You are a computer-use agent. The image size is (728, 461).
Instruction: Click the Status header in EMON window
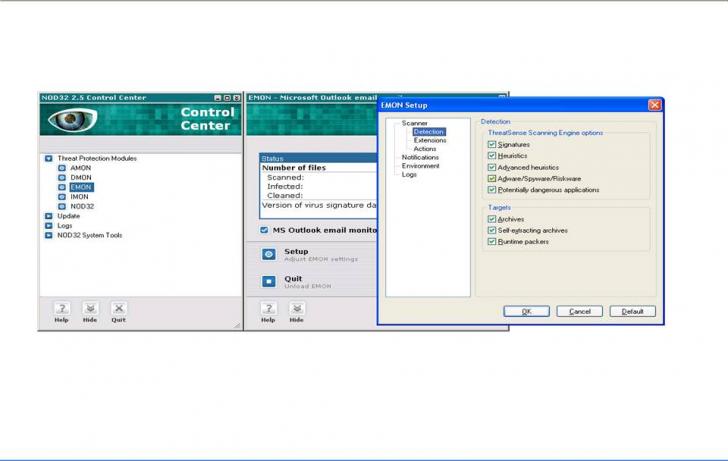coord(318,158)
